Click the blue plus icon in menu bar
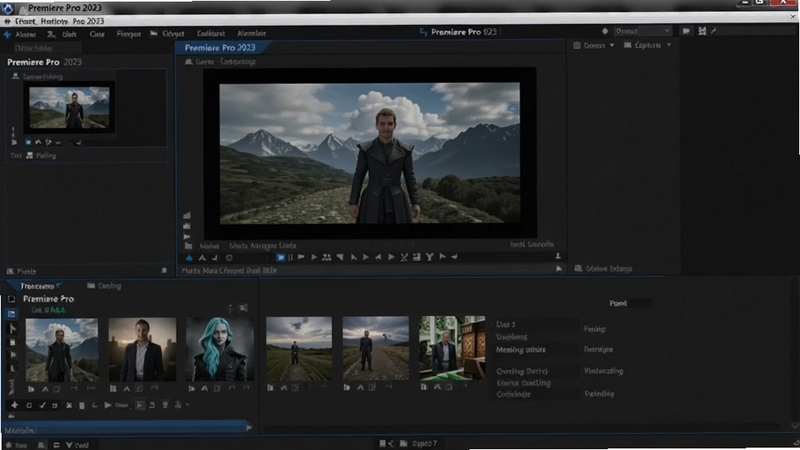This screenshot has width=800, height=450. coord(7,34)
